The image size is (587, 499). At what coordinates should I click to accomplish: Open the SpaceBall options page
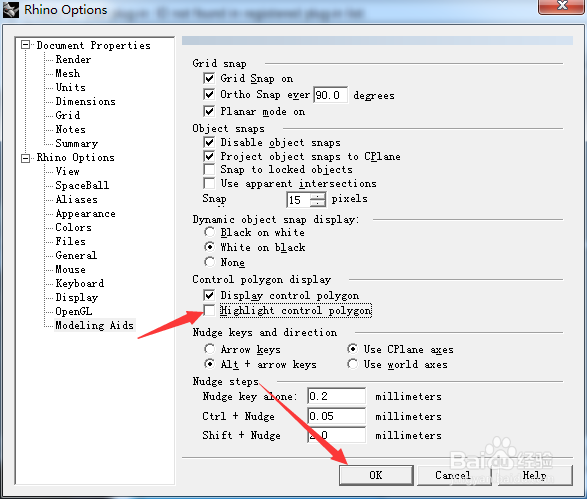pyautogui.click(x=82, y=185)
